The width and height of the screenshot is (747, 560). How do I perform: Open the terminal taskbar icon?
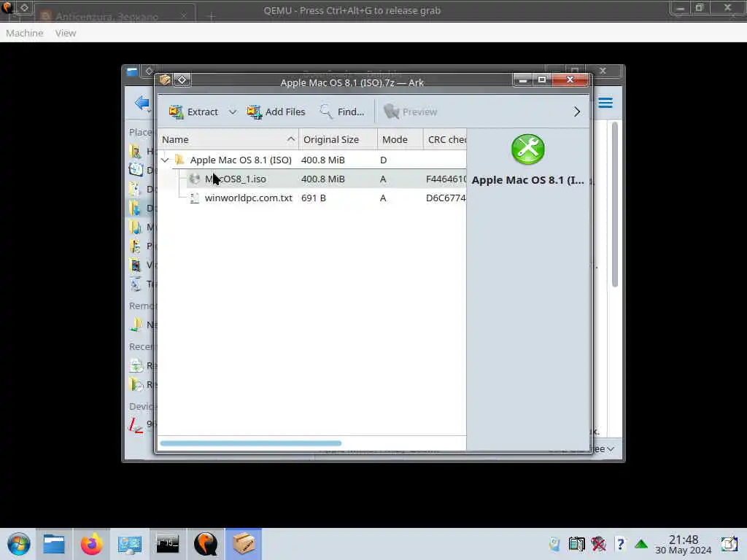168,544
